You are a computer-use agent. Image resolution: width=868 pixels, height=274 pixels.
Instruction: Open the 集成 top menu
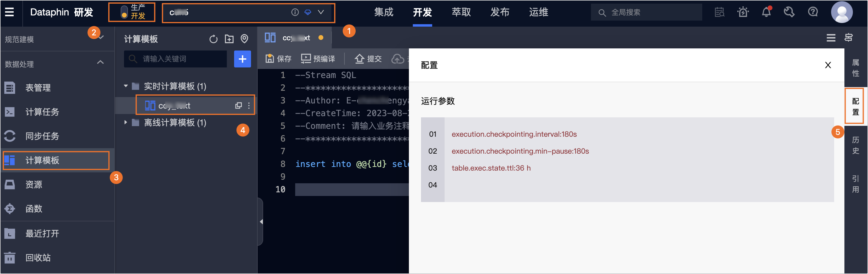(x=383, y=12)
